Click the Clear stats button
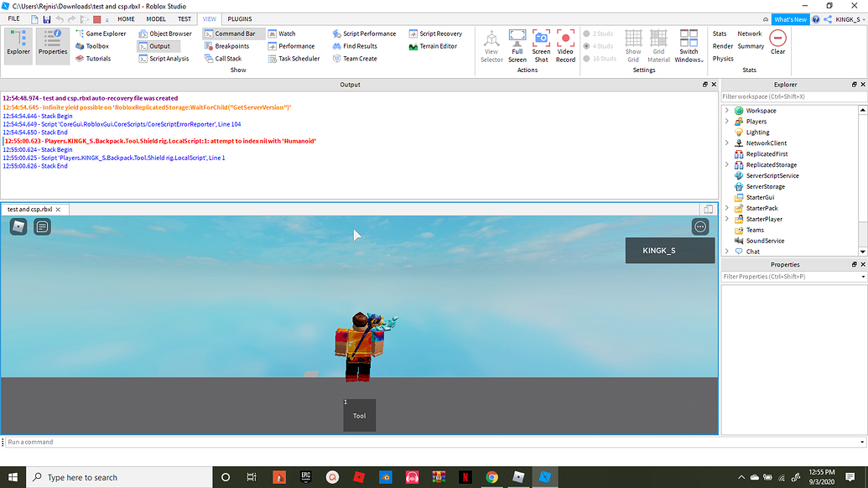Viewport: 868px width, 488px height. click(777, 42)
